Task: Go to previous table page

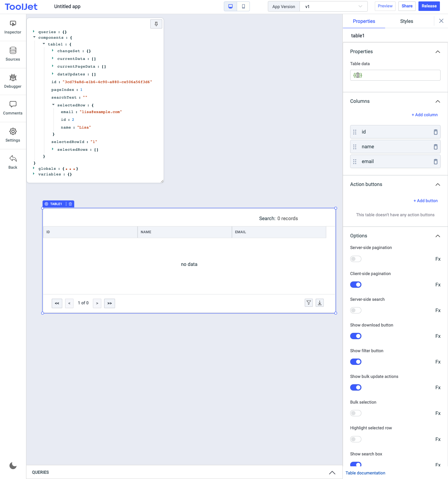Action: [69, 303]
